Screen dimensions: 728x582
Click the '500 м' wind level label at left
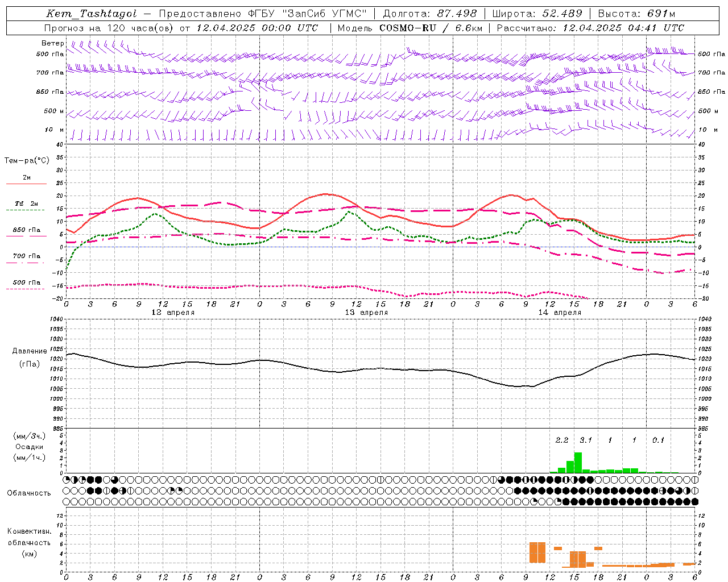pyautogui.click(x=54, y=111)
